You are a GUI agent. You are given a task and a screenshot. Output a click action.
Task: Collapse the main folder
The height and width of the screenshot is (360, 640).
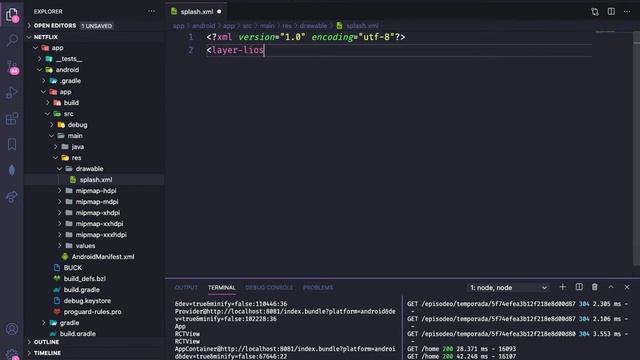[x=75, y=136]
